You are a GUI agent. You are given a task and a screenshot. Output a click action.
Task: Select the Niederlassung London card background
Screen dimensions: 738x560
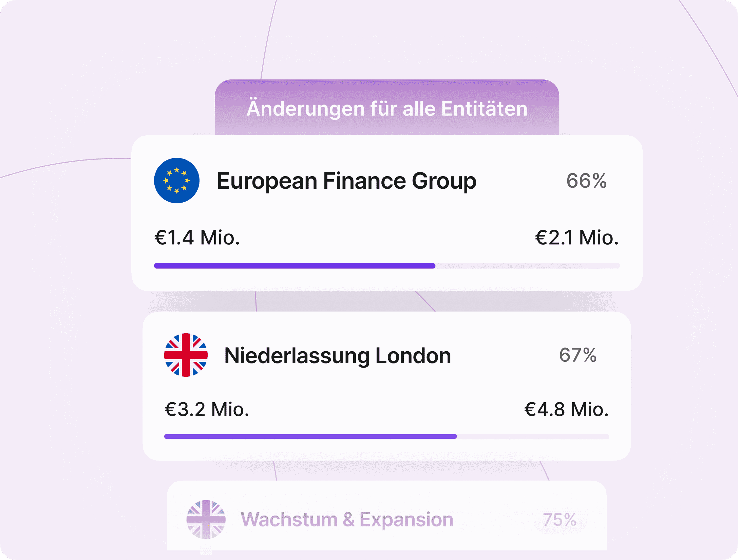386,386
